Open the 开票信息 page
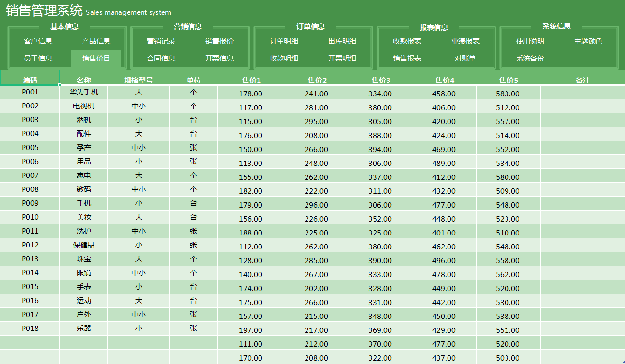The width and height of the screenshot is (625, 364). (220, 59)
